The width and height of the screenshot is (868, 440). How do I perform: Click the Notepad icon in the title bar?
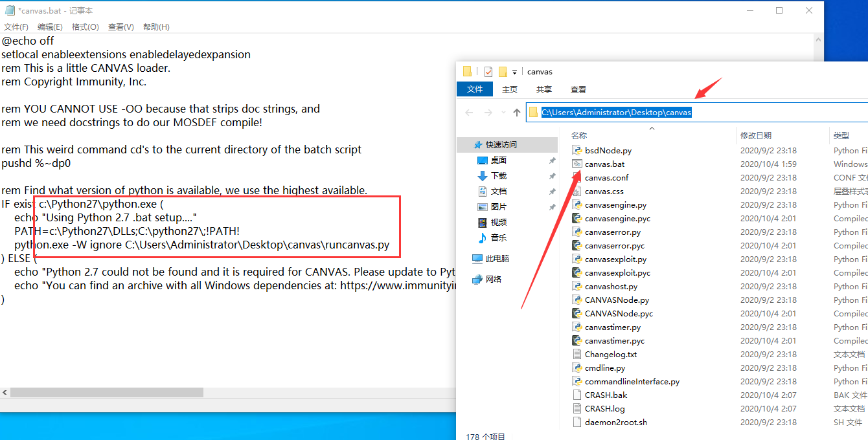click(x=10, y=10)
